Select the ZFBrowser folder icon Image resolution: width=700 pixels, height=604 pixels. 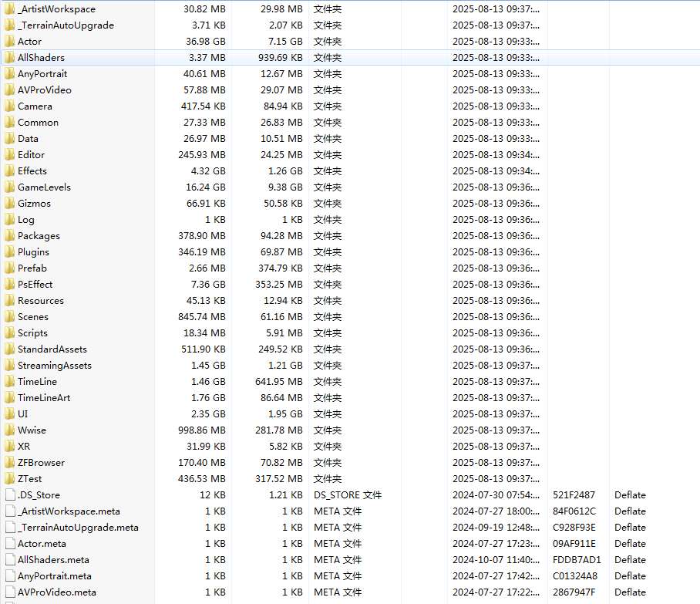point(9,462)
